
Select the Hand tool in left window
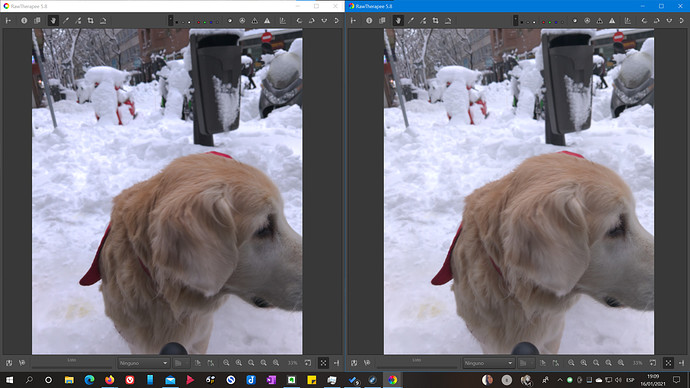tap(53, 21)
